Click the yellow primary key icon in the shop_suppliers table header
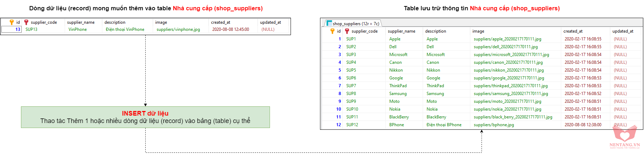 click(x=332, y=31)
